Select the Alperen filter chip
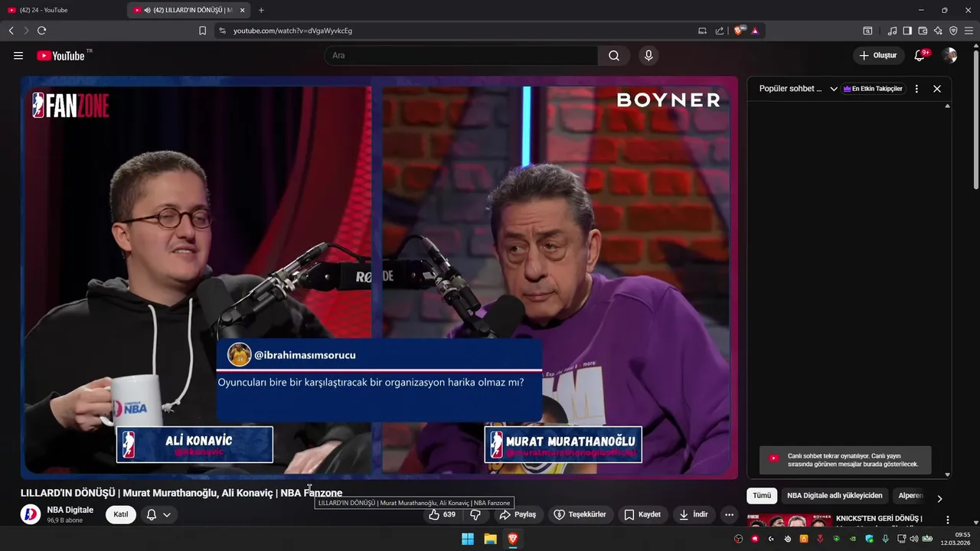The width and height of the screenshot is (980, 551). [910, 496]
